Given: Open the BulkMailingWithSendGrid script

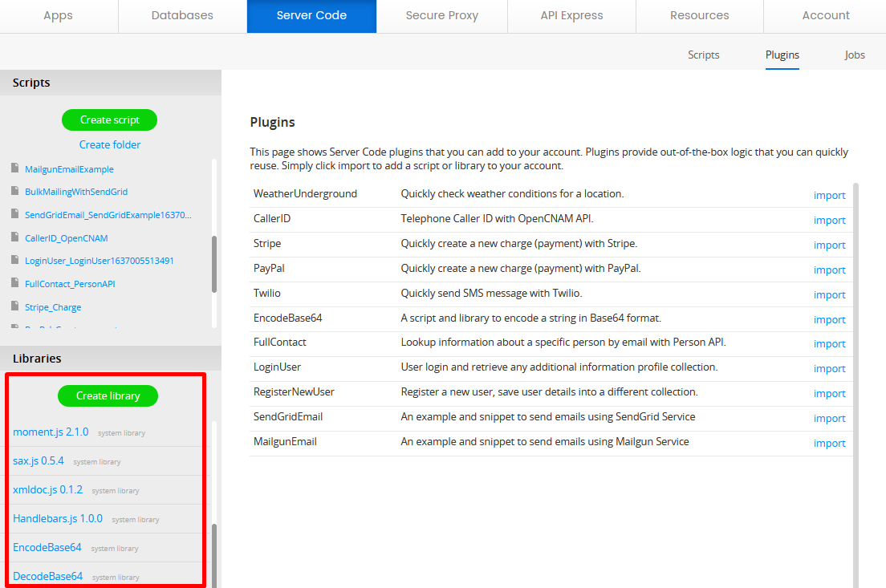Looking at the screenshot, I should [x=76, y=192].
